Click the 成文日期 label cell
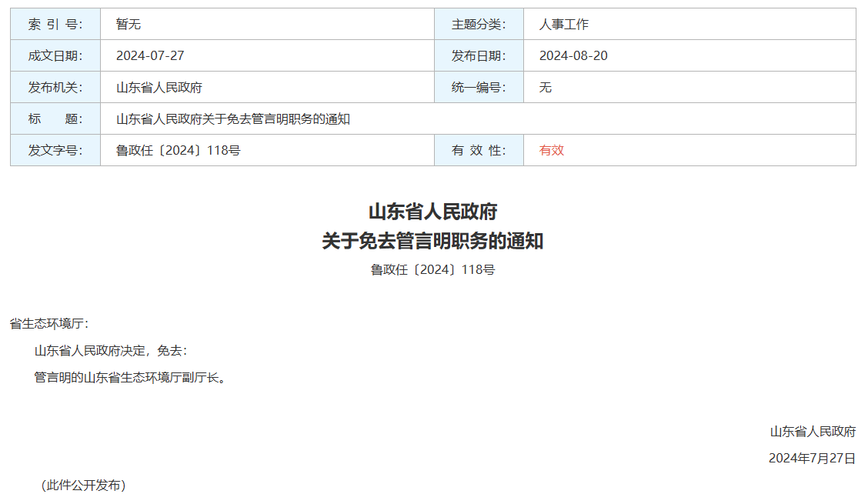This screenshot has height=504, width=868. click(55, 55)
